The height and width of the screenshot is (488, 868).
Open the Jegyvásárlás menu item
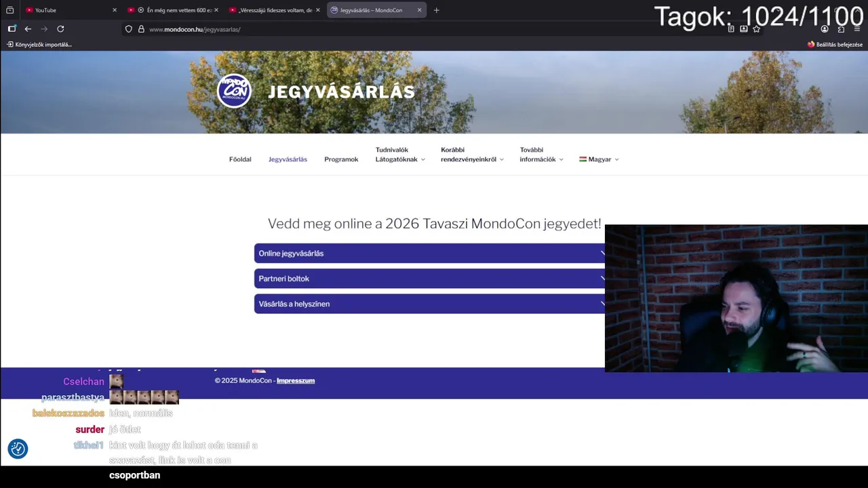pos(288,159)
